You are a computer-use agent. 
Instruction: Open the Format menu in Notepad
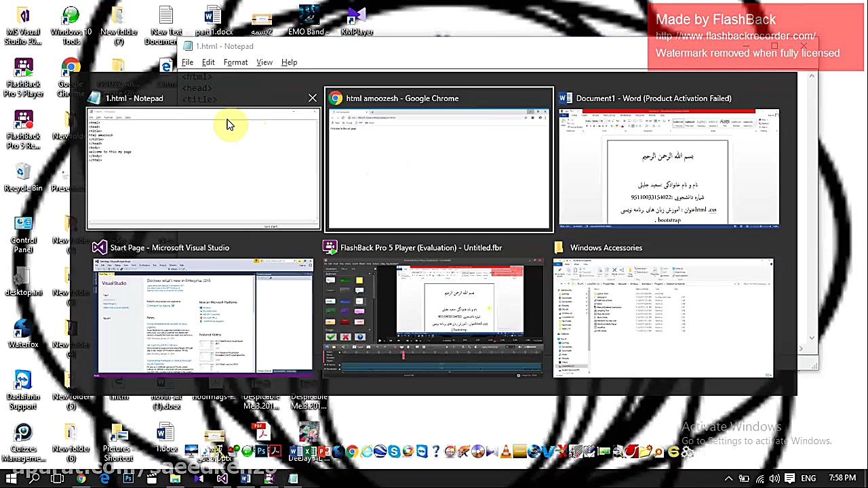(235, 62)
